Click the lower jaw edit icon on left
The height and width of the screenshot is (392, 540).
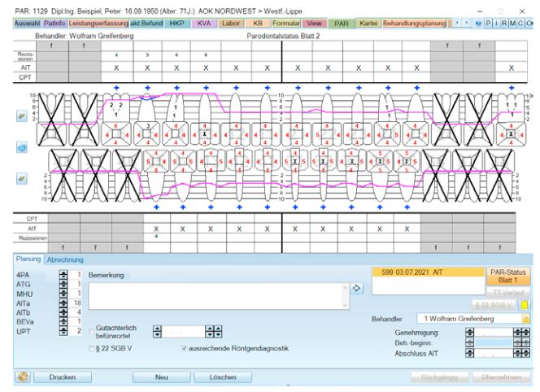tap(21, 179)
